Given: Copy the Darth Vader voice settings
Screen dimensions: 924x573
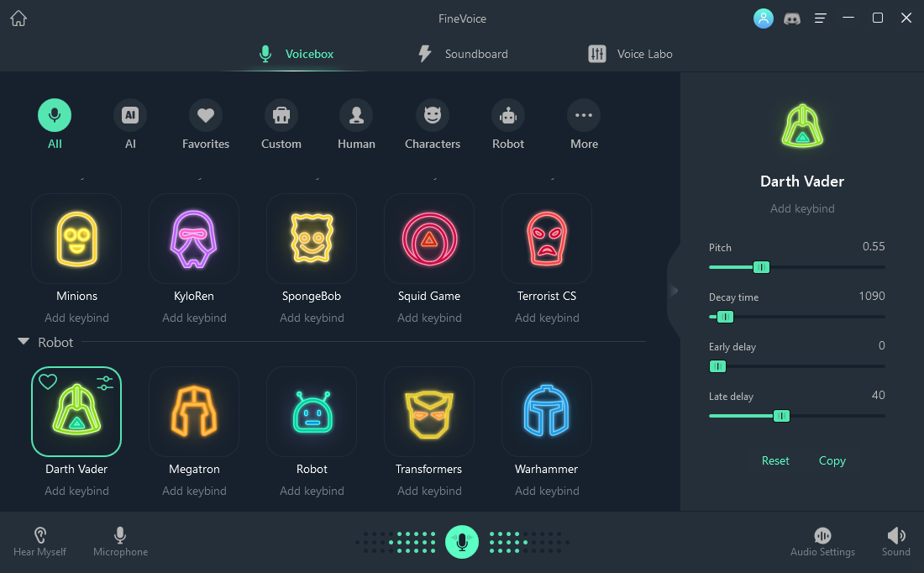Looking at the screenshot, I should pyautogui.click(x=832, y=460).
